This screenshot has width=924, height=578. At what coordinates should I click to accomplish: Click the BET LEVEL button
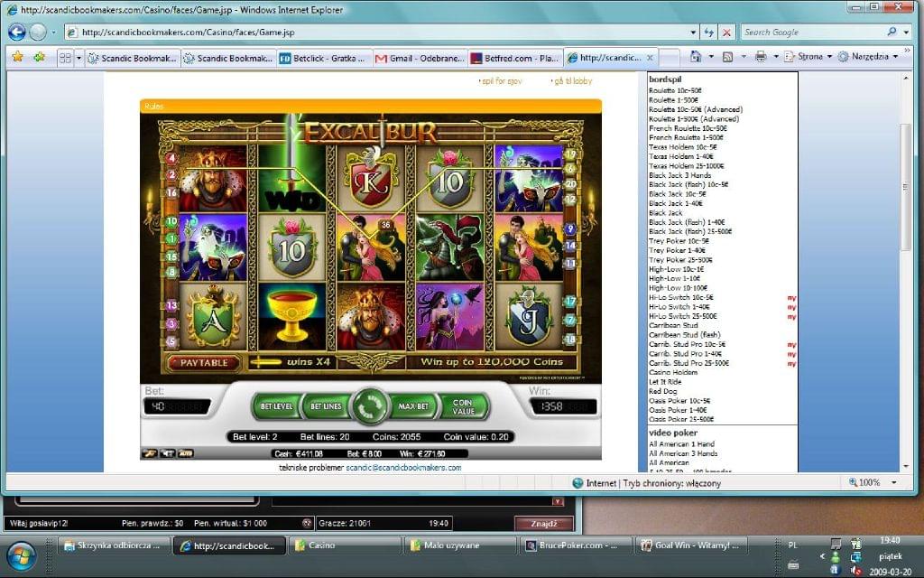click(x=276, y=406)
